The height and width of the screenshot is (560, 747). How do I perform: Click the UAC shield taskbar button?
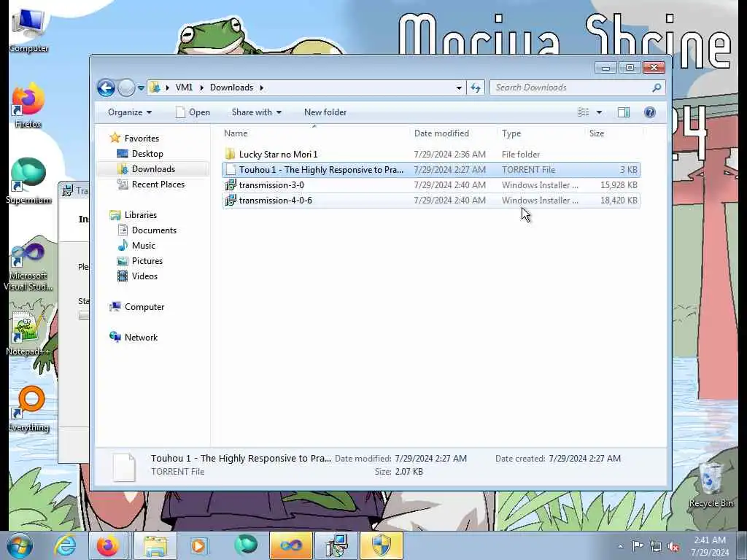coord(381,545)
